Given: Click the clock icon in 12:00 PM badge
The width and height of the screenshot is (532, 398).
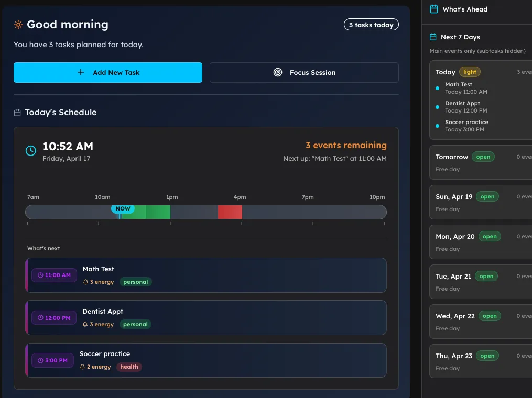Looking at the screenshot, I should tap(40, 318).
